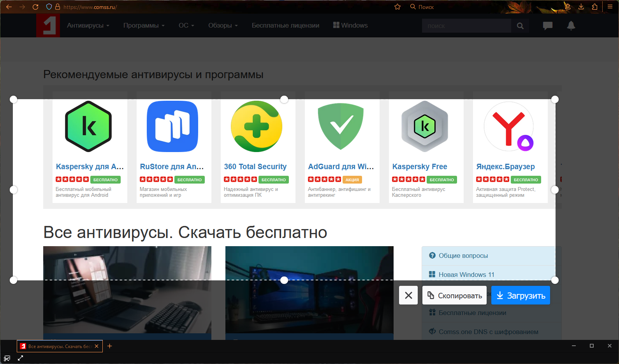Open the shield tracking protection icon
This screenshot has width=619, height=364.
click(x=49, y=7)
